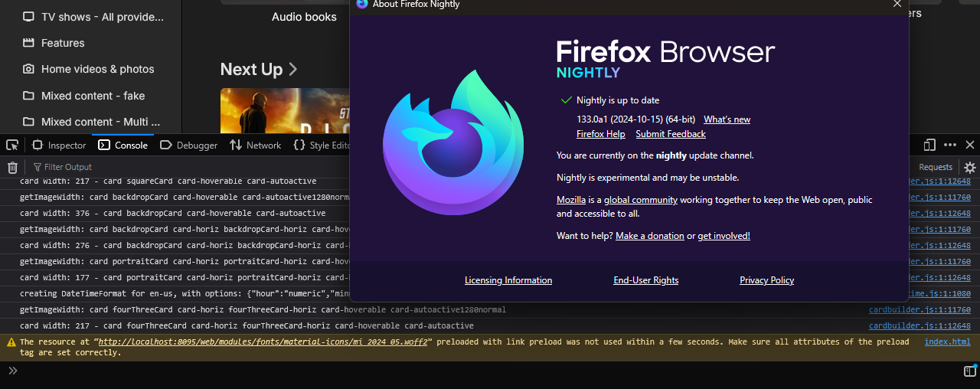Click Licensing Information link
The height and width of the screenshot is (389, 980).
click(508, 280)
